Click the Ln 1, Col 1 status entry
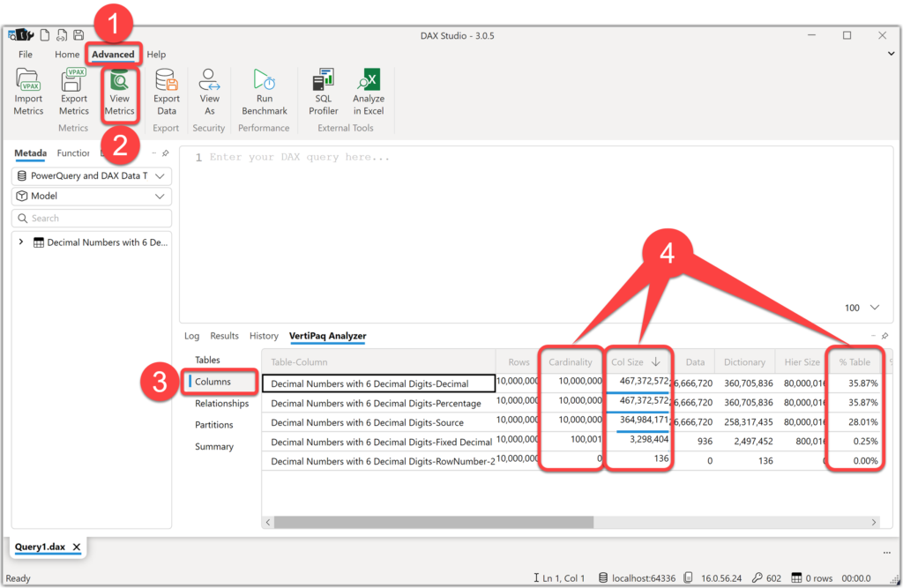 click(x=559, y=577)
